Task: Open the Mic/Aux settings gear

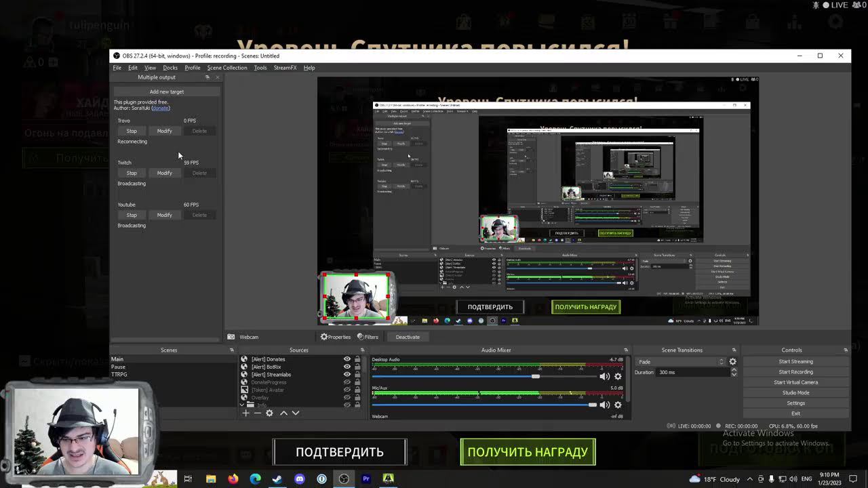Action: tap(618, 405)
